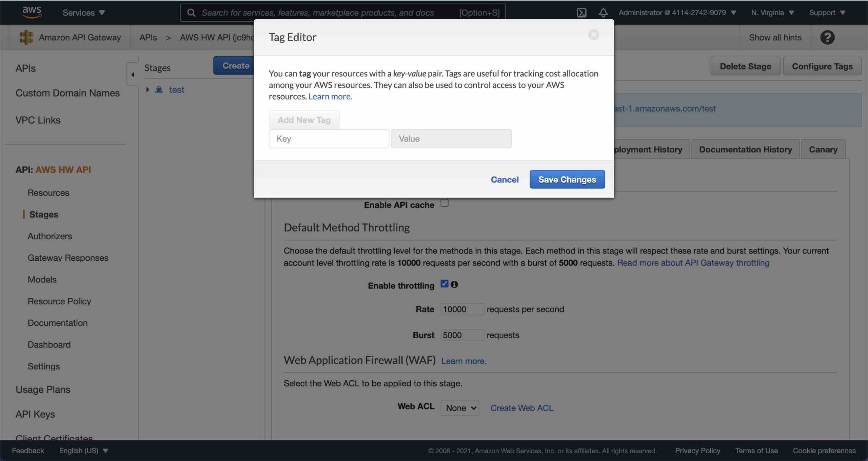Click the Delete Stage button
Viewport: 868px width, 461px height.
pos(745,66)
